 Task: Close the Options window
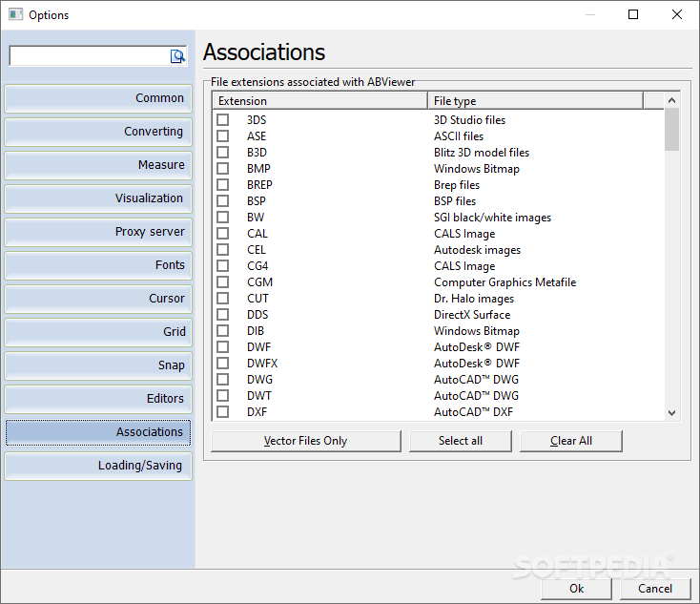(677, 14)
